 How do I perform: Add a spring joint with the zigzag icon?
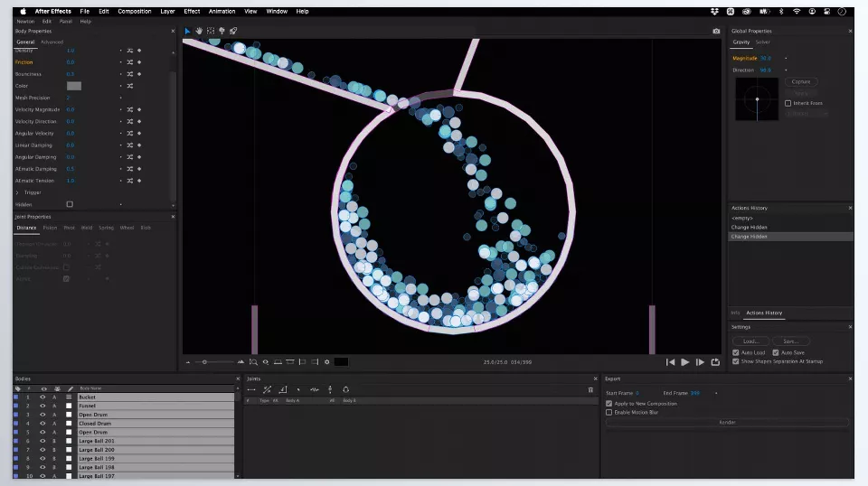315,390
